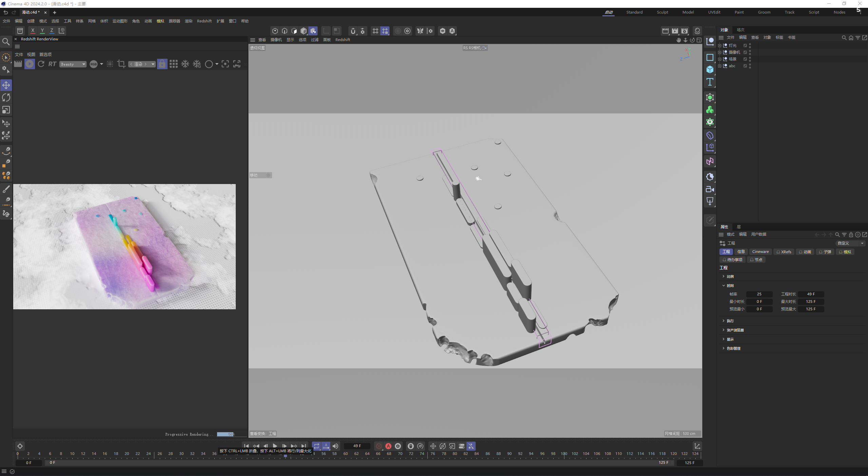The height and width of the screenshot is (476, 868).
Task: Toggle the render view lock button
Action: pos(162,64)
